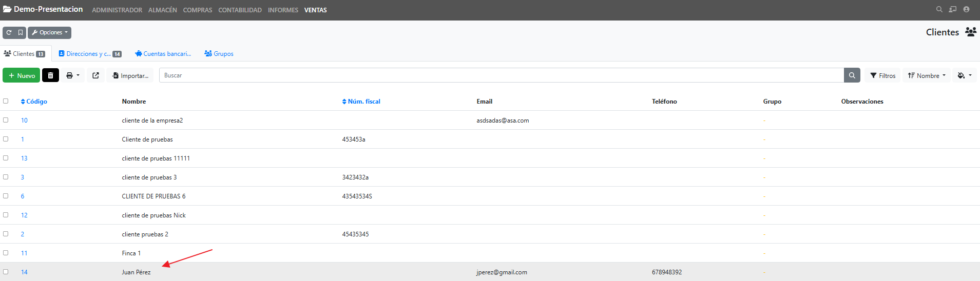
Task: Open the user account icon
Action: pos(966,10)
